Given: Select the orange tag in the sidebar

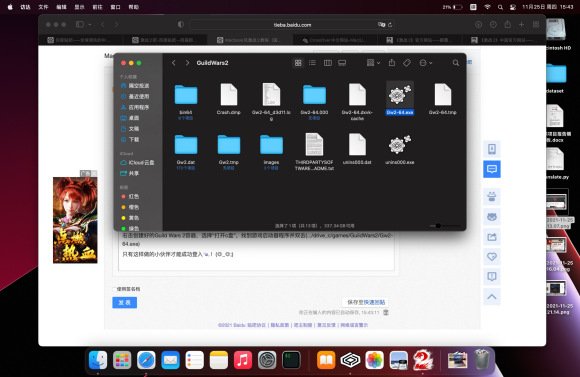Looking at the screenshot, I should 130,207.
